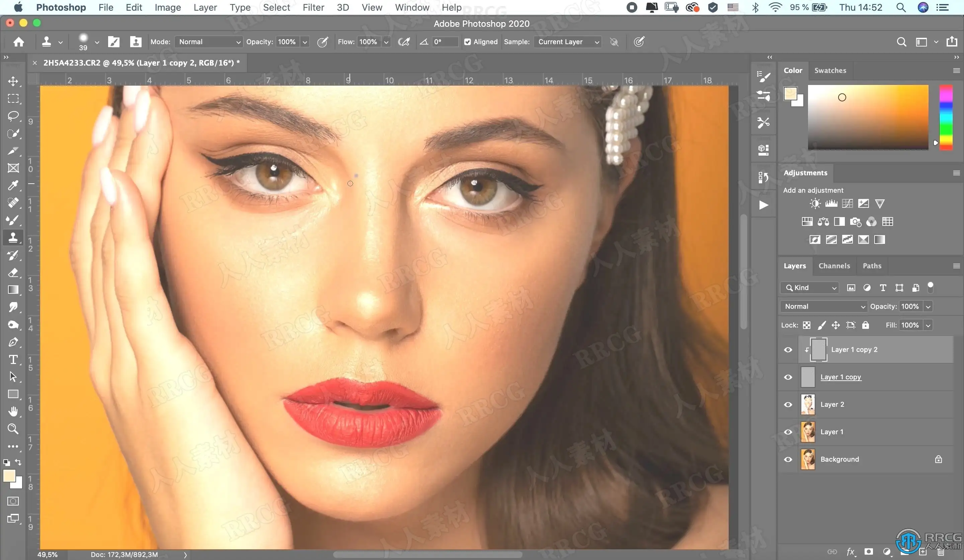The height and width of the screenshot is (560, 964).
Task: Hide the Background layer
Action: [x=788, y=459]
